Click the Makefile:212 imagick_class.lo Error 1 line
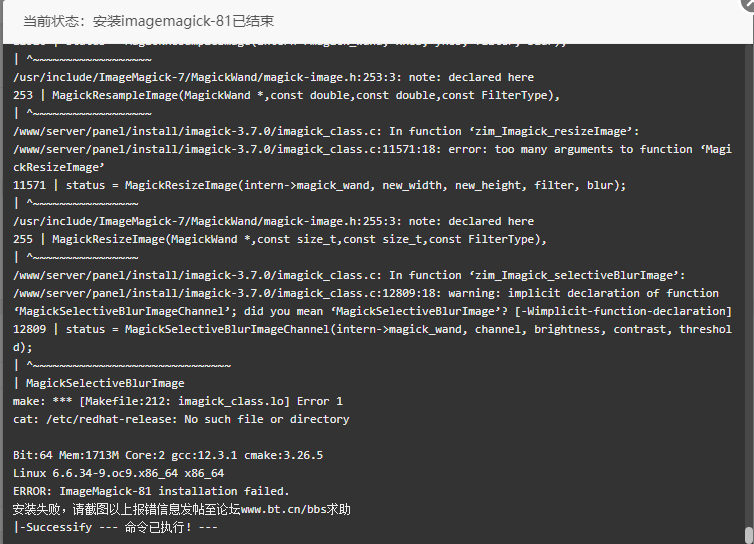 pos(177,401)
